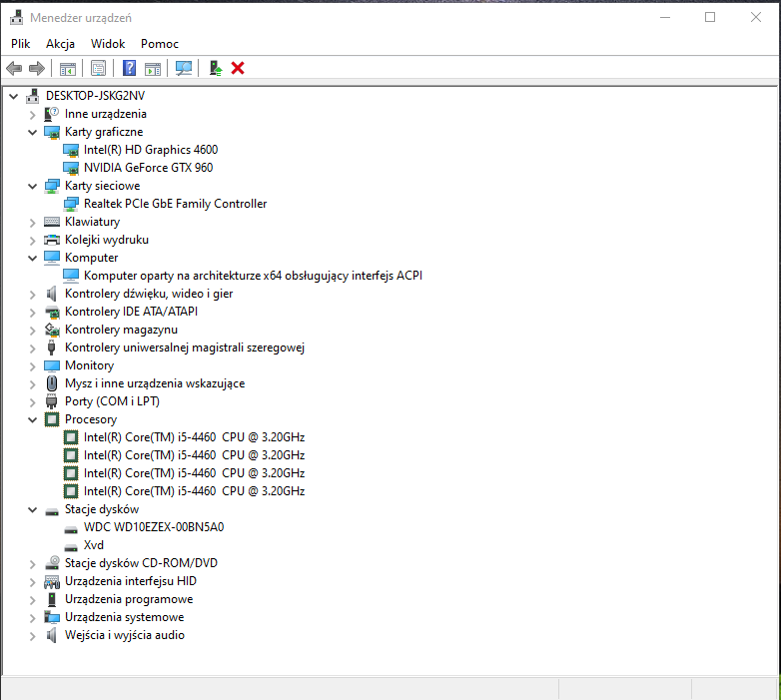Select Urządzenia systemowe label
The height and width of the screenshot is (700, 781).
click(x=124, y=617)
